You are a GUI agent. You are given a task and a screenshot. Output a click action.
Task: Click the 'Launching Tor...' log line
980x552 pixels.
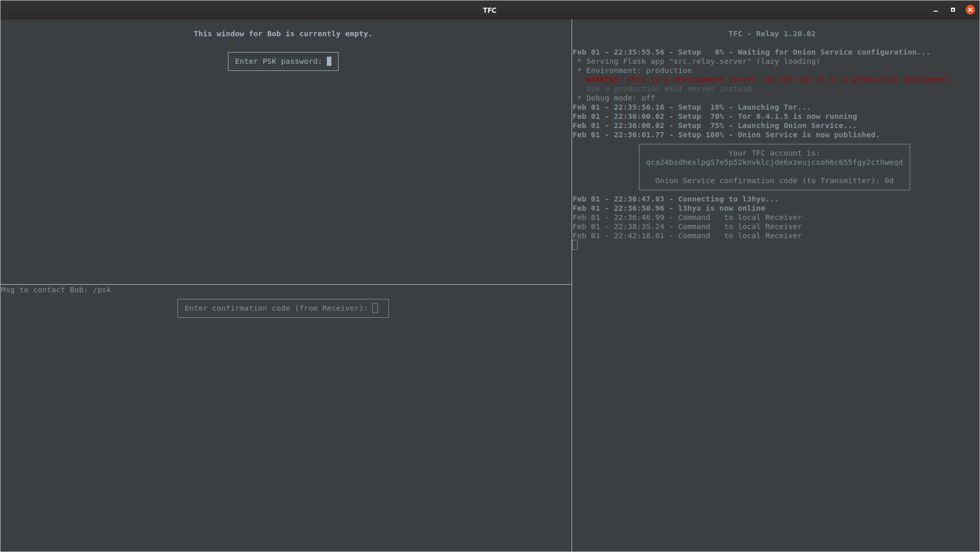pos(691,108)
